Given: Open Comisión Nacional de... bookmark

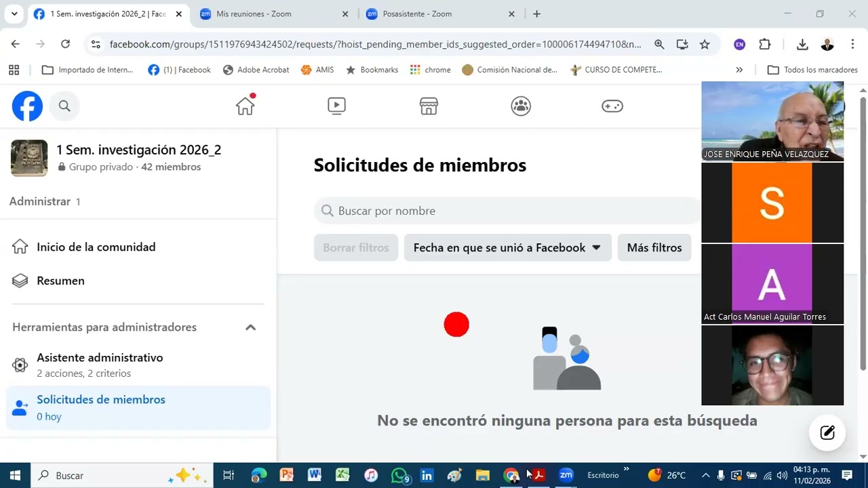Looking at the screenshot, I should click(x=510, y=70).
